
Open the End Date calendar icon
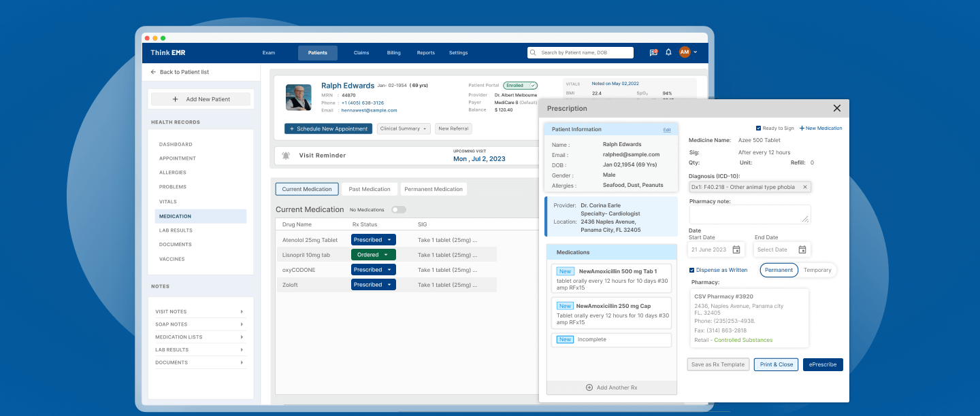802,249
